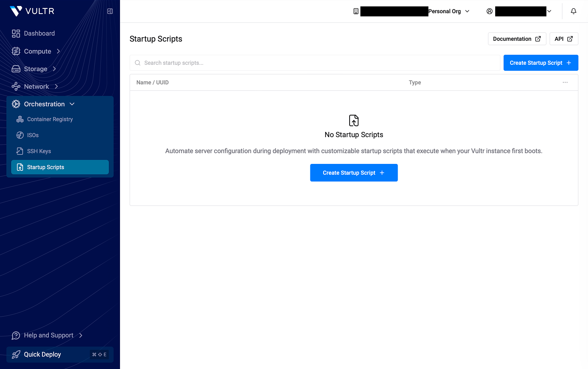Click the "No Startup Scripts" heading
Image resolution: width=588 pixels, height=369 pixels.
[354, 135]
